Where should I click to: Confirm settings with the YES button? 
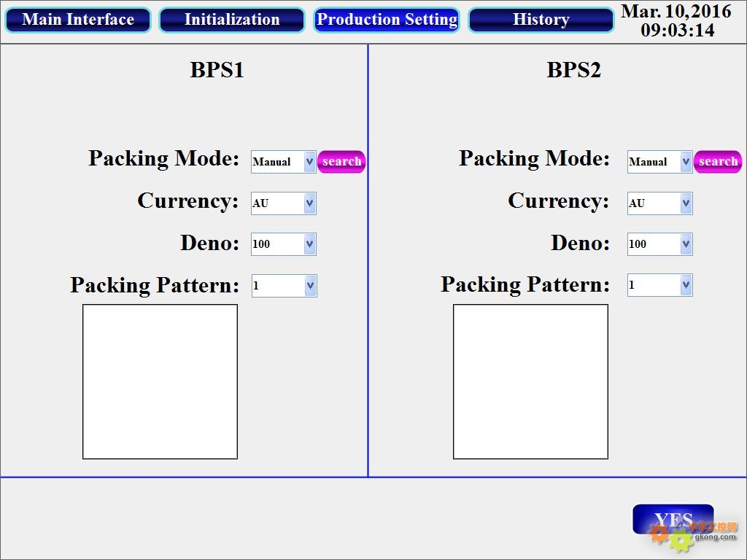[x=673, y=519]
